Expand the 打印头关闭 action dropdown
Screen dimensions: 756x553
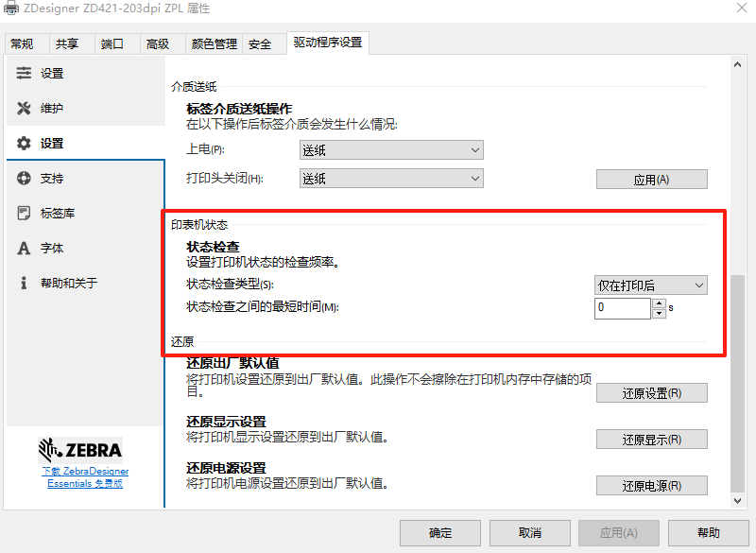pyautogui.click(x=390, y=179)
